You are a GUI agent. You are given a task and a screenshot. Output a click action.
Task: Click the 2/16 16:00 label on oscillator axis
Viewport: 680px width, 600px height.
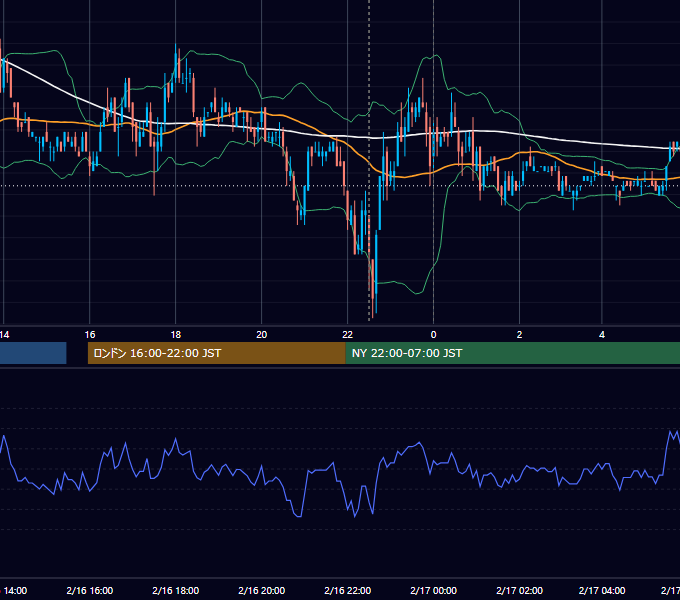[90, 590]
